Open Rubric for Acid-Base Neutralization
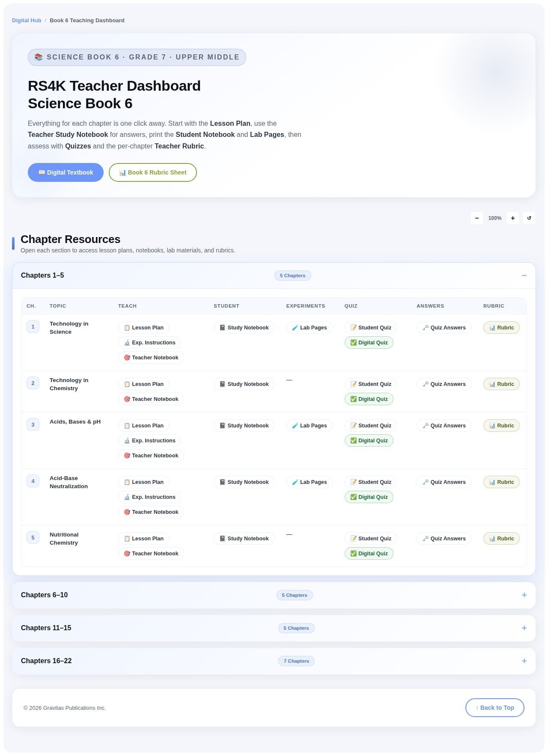This screenshot has width=548, height=756. [x=501, y=482]
